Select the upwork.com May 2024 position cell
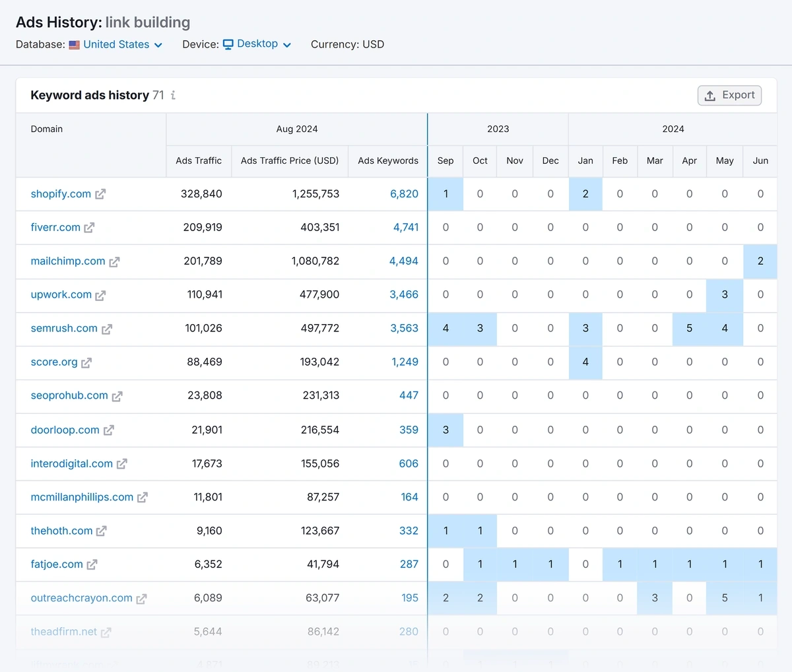The height and width of the screenshot is (672, 792). [725, 295]
